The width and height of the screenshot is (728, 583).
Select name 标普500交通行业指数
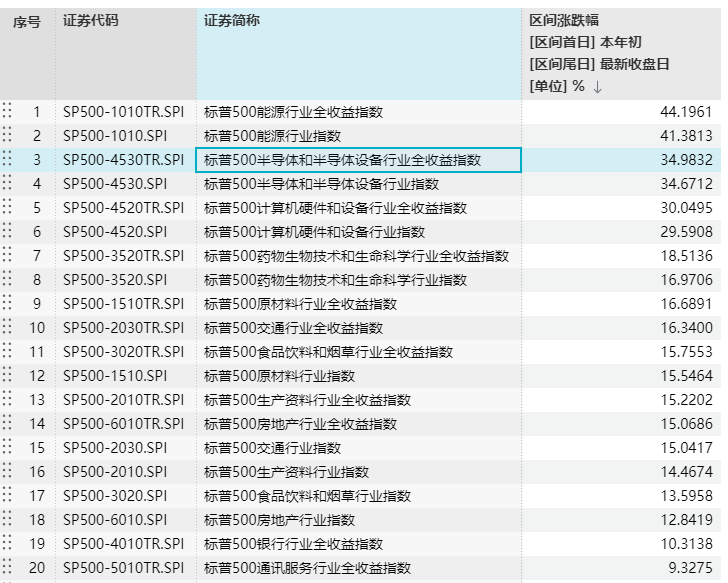click(273, 447)
